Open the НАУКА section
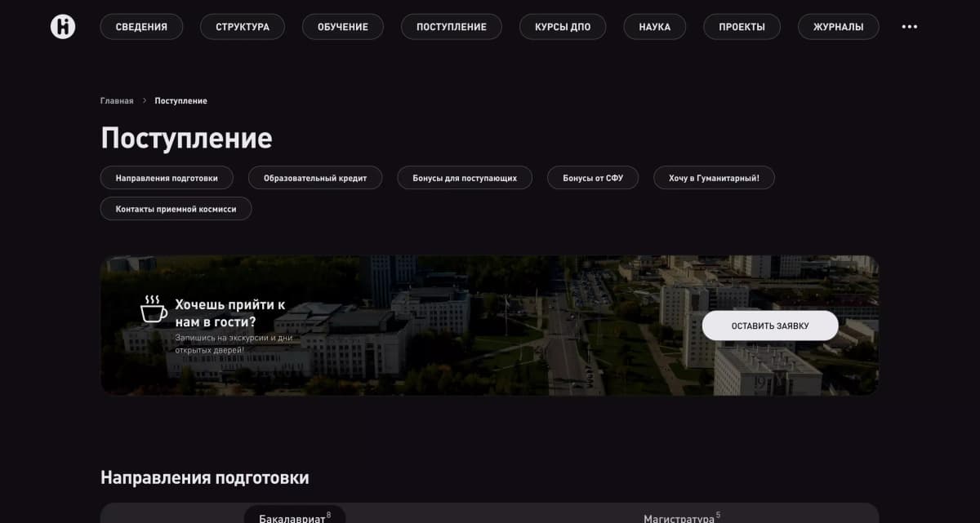Image resolution: width=980 pixels, height=523 pixels. pyautogui.click(x=654, y=26)
